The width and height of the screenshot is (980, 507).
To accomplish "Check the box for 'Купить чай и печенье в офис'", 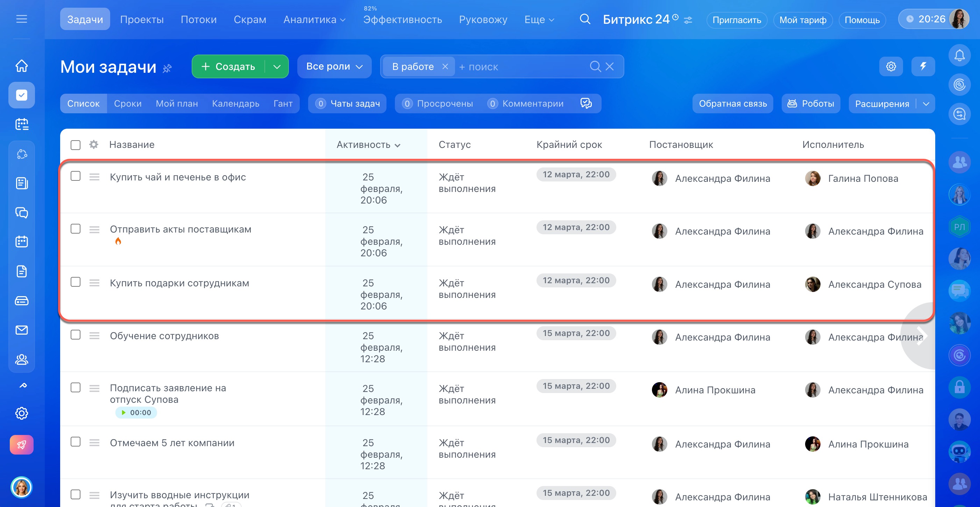I will (76, 176).
